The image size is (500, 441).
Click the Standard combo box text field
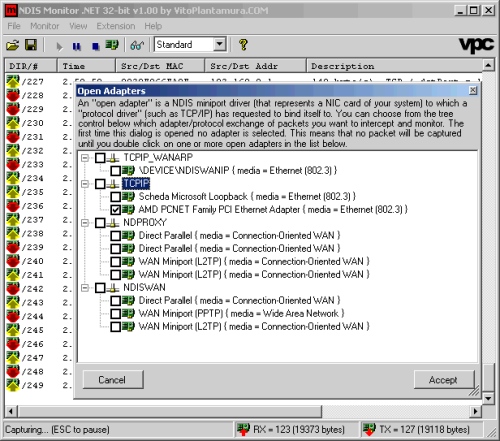coord(184,44)
